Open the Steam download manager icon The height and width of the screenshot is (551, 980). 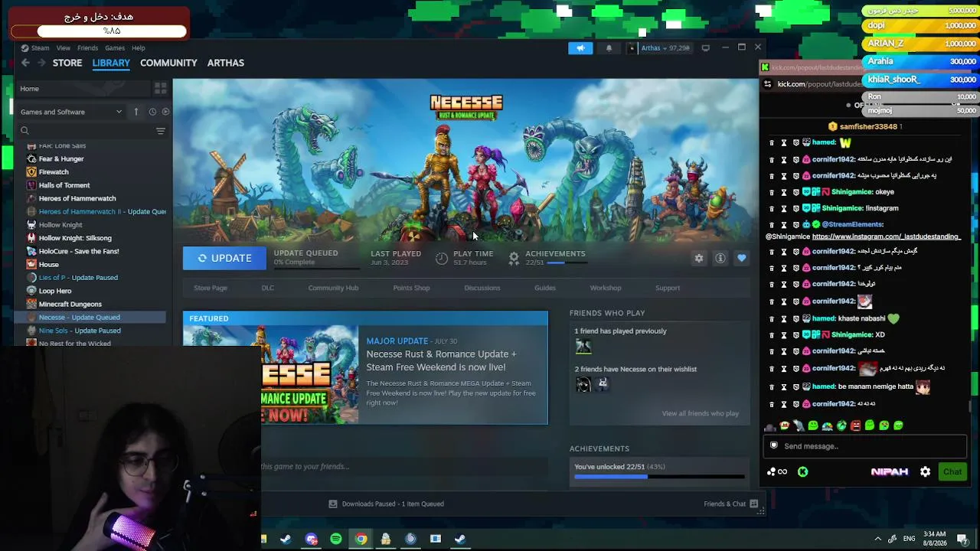coord(332,504)
